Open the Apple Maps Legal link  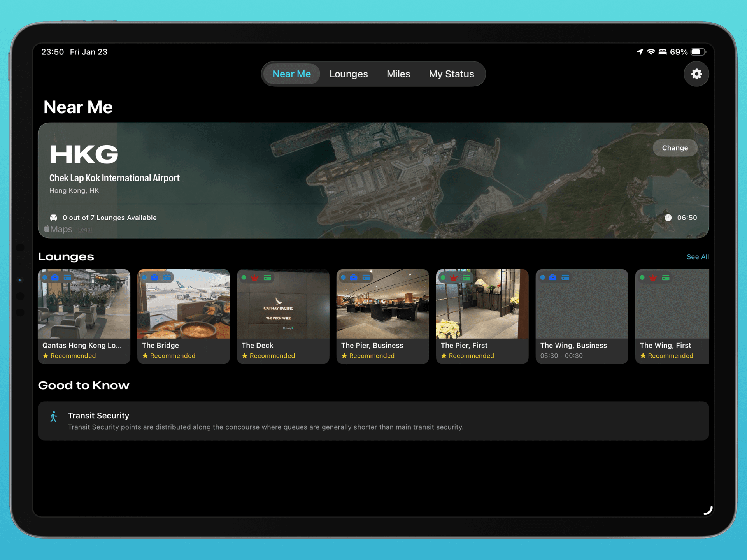(x=85, y=230)
